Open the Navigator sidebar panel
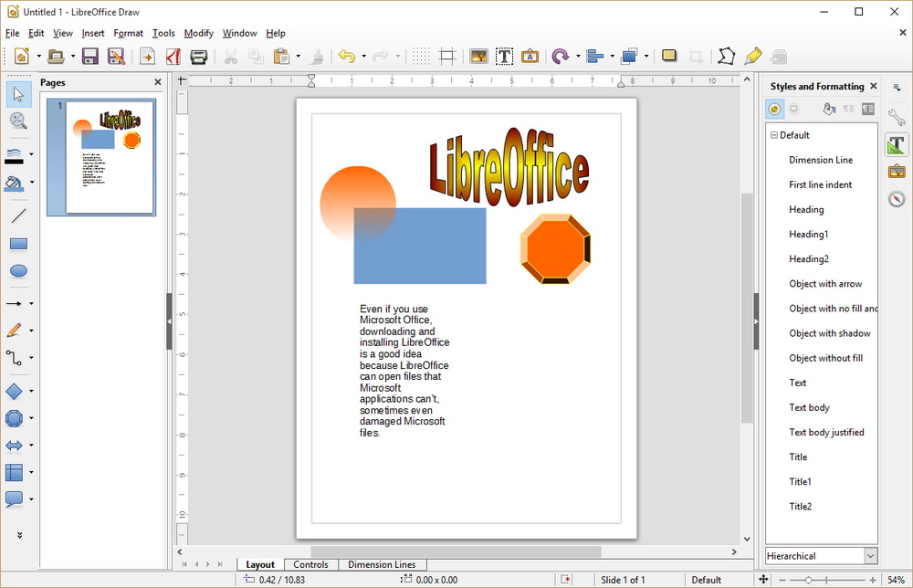This screenshot has height=588, width=913. pyautogui.click(x=897, y=199)
